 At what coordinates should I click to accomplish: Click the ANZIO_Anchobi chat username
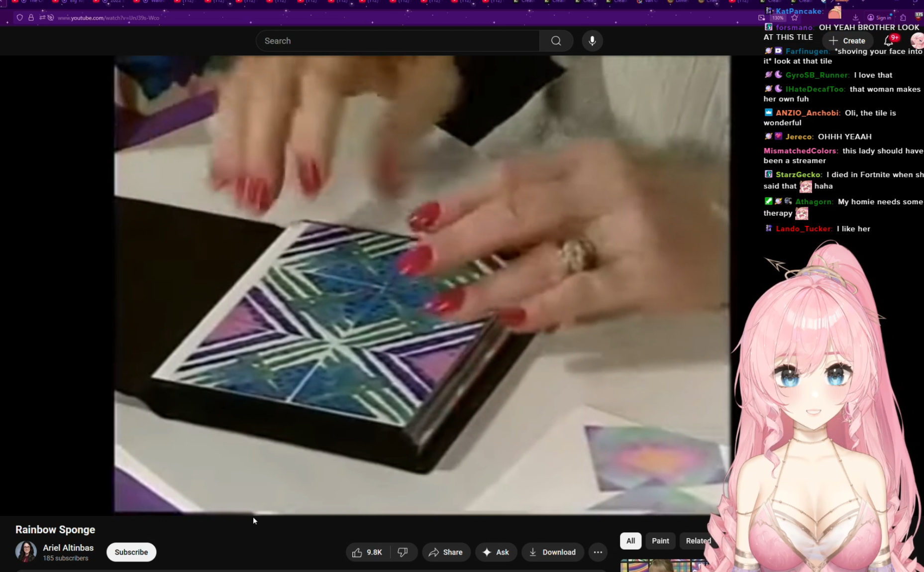point(808,113)
